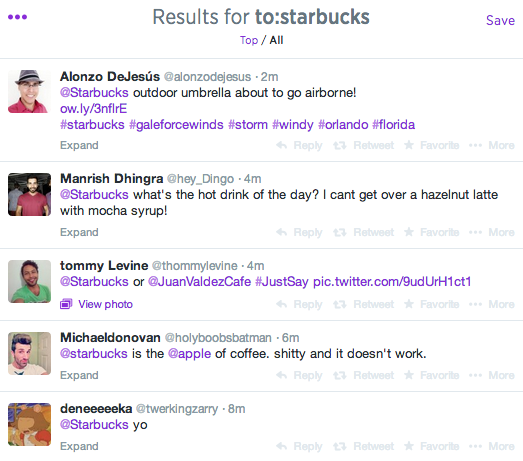This screenshot has height=461, width=523.
Task: Click the @thommylevine handle
Action: pos(194,266)
